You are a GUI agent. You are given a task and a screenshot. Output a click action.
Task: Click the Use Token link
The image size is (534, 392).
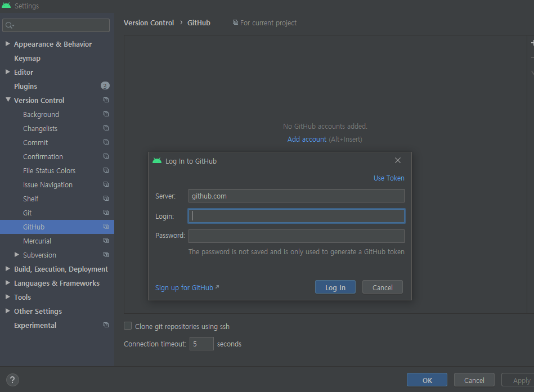pyautogui.click(x=389, y=178)
